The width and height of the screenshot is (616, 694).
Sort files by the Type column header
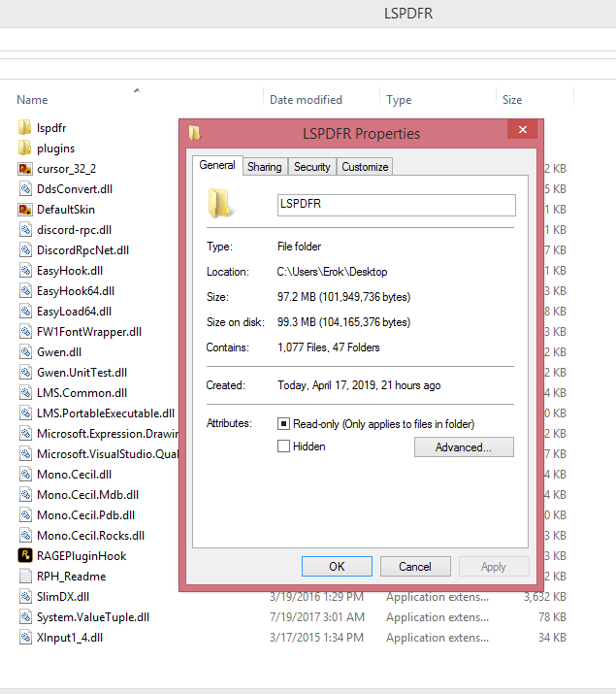(399, 100)
